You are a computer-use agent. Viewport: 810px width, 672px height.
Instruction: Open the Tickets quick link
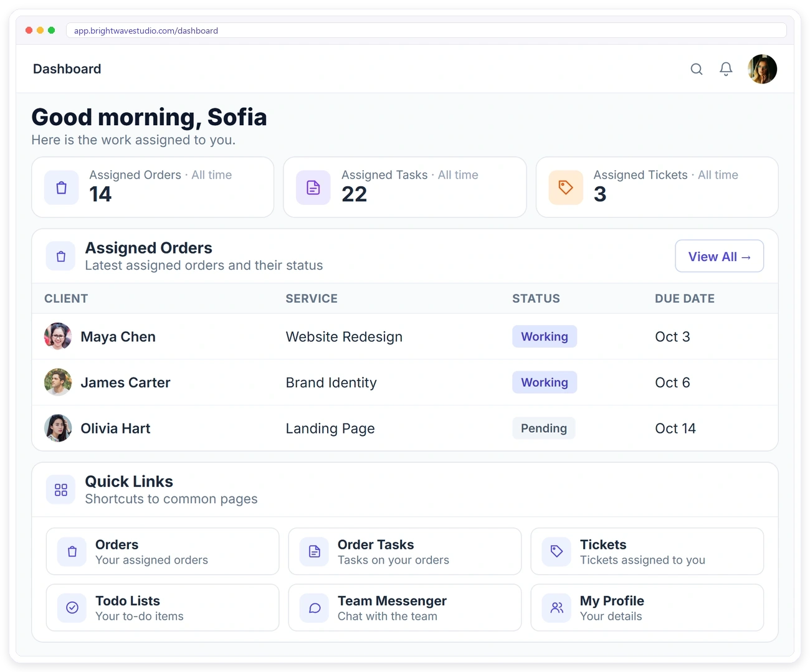[647, 552]
